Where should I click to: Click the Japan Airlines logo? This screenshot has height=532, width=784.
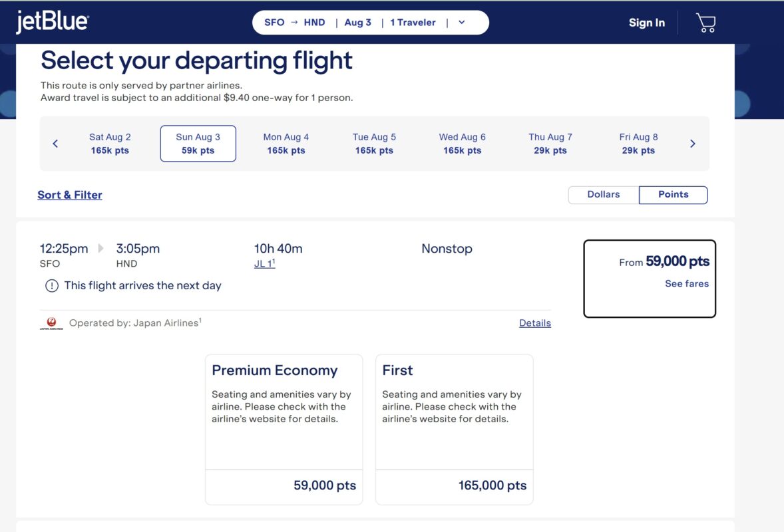coord(51,323)
